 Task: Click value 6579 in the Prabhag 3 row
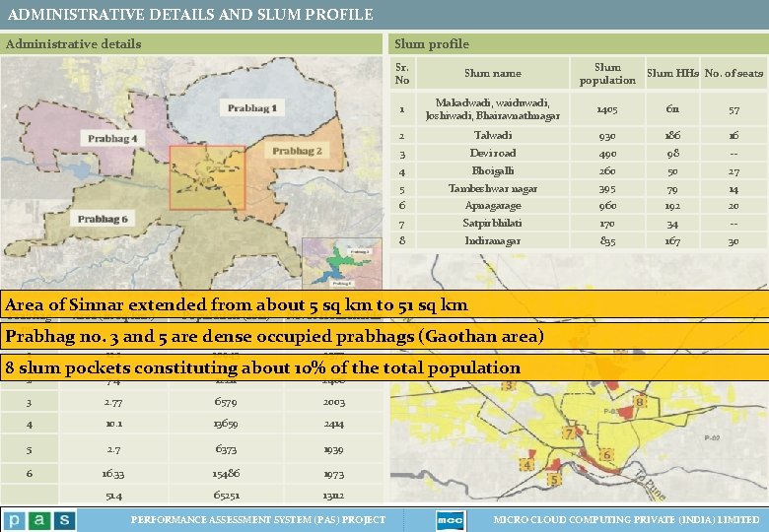(226, 402)
